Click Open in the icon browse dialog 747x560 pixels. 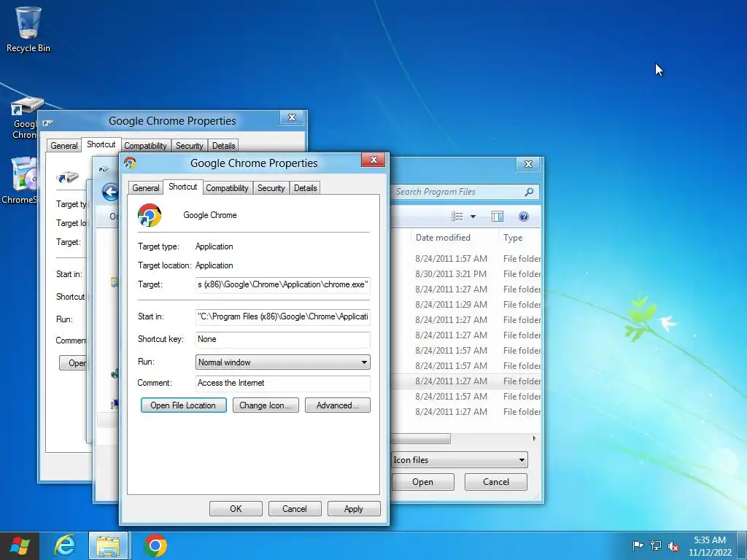point(422,482)
